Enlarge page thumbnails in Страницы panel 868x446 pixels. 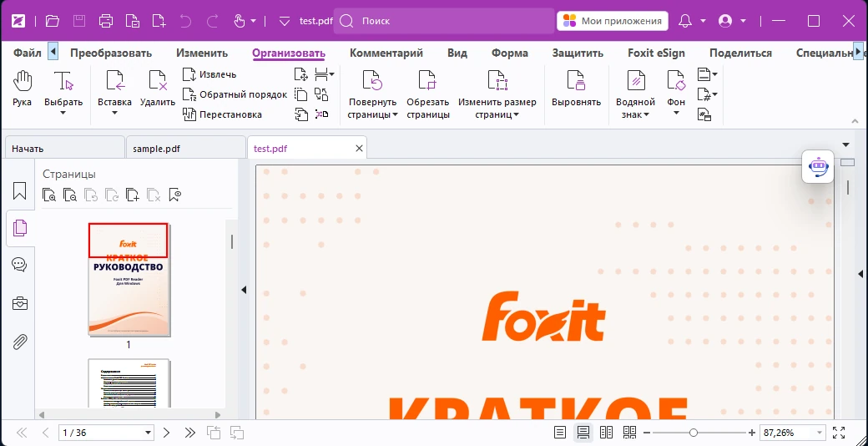point(49,195)
